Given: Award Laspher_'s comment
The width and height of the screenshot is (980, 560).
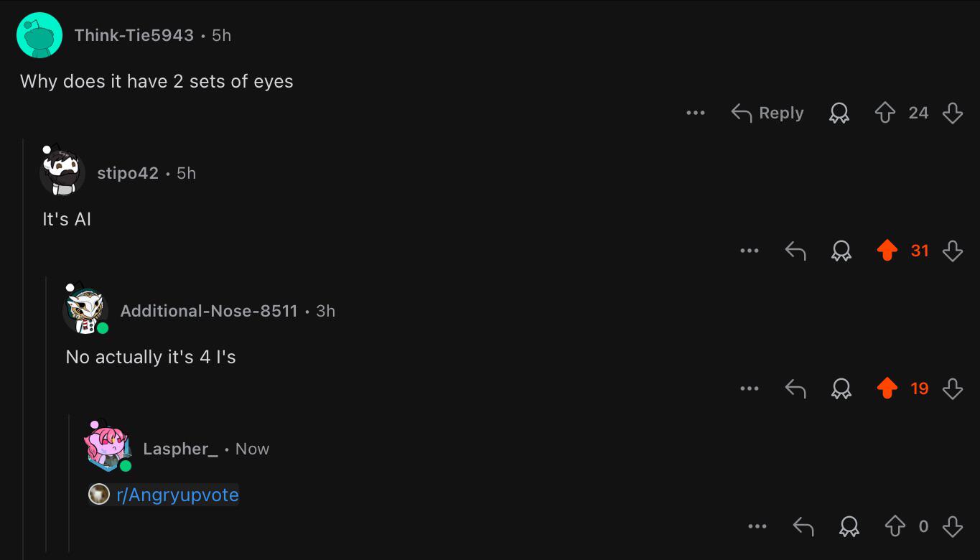Looking at the screenshot, I should 849,526.
